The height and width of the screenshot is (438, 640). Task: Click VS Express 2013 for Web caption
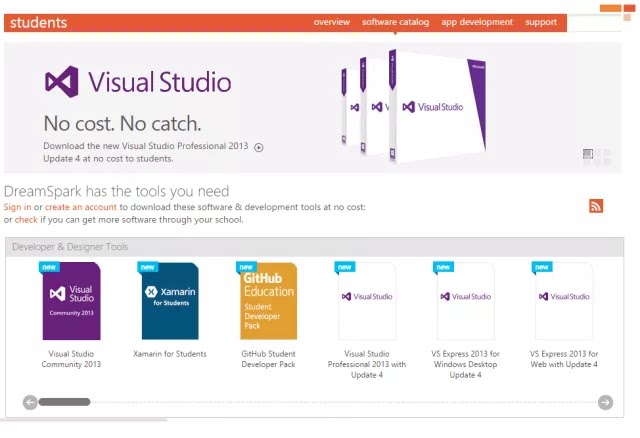[x=564, y=359]
